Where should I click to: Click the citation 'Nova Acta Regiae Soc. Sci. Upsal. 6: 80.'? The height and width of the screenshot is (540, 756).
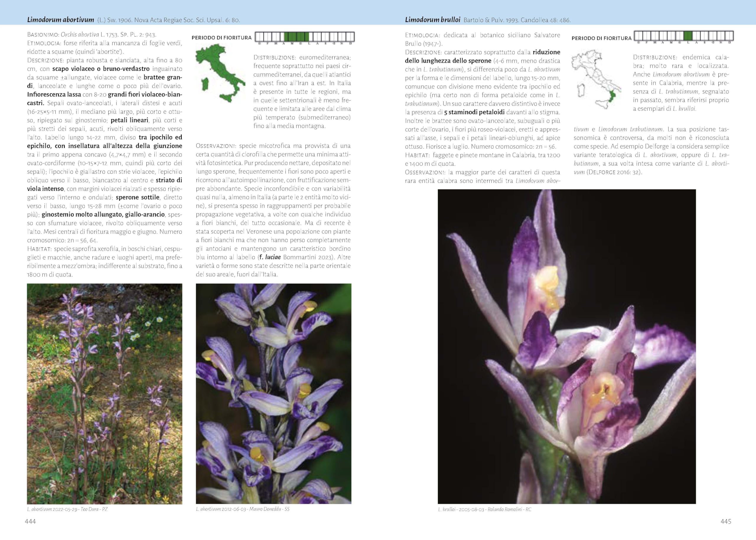[187, 20]
